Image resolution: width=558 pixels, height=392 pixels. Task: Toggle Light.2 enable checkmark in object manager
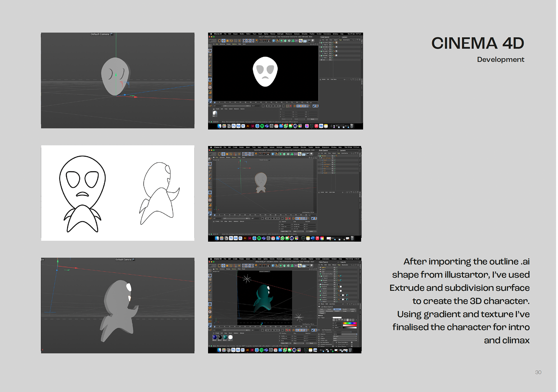coord(337,267)
